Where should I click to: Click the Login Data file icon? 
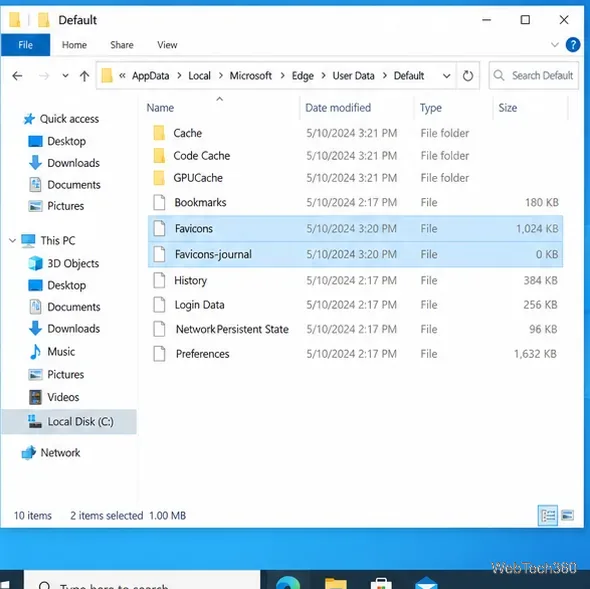click(159, 305)
